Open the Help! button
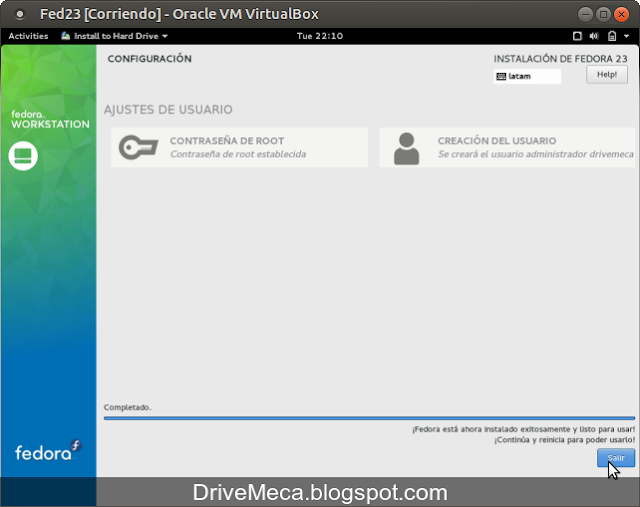The height and width of the screenshot is (507, 640). (x=607, y=75)
